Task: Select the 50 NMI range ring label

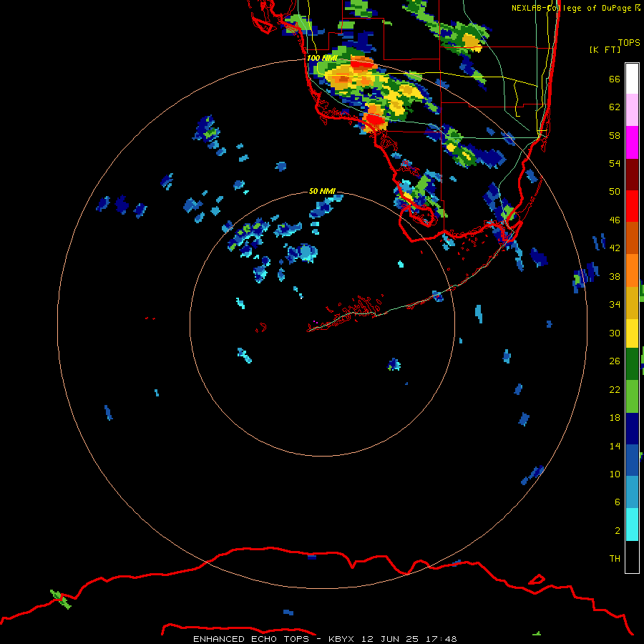Action: (321, 191)
